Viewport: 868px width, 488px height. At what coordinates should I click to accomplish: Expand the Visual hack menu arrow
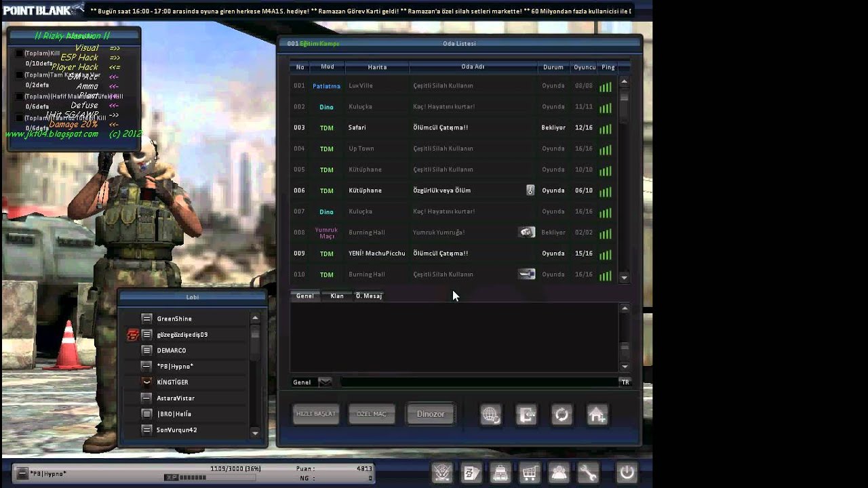(x=114, y=48)
